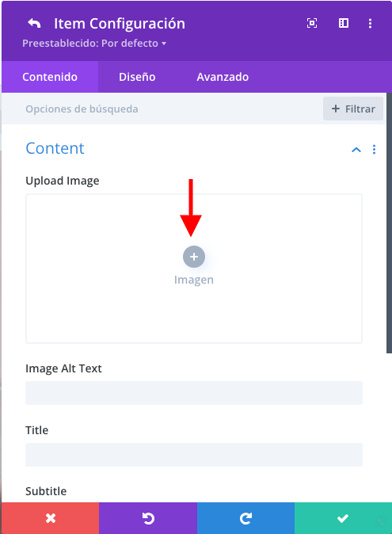This screenshot has height=534, width=392.
Task: Click the Title input field
Action: click(x=194, y=455)
